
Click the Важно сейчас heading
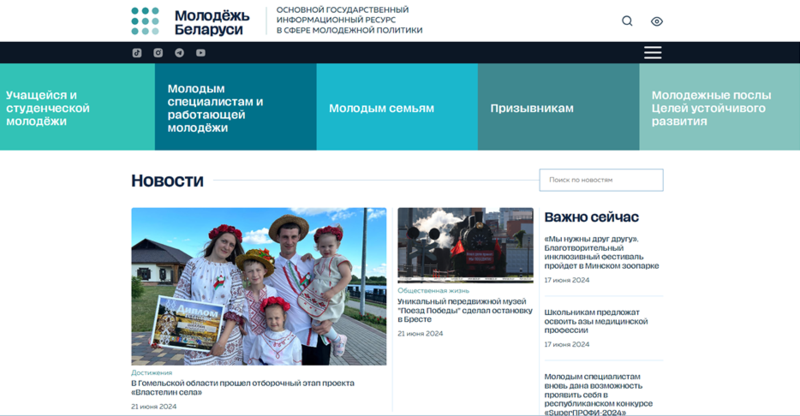tap(591, 217)
